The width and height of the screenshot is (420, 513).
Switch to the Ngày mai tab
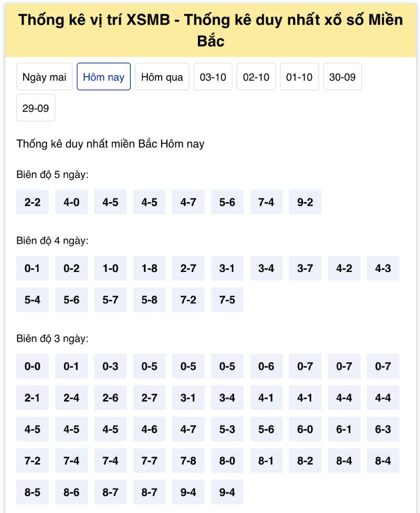44,77
